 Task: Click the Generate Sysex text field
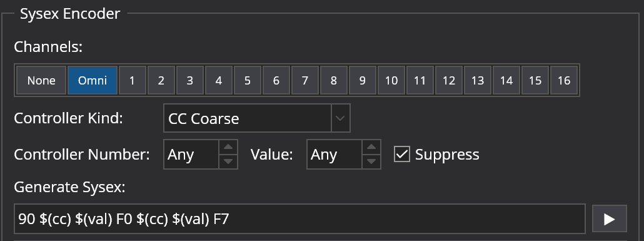(x=299, y=219)
